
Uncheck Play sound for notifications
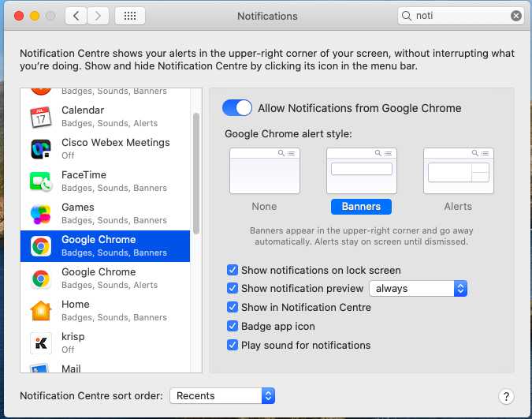coord(233,346)
